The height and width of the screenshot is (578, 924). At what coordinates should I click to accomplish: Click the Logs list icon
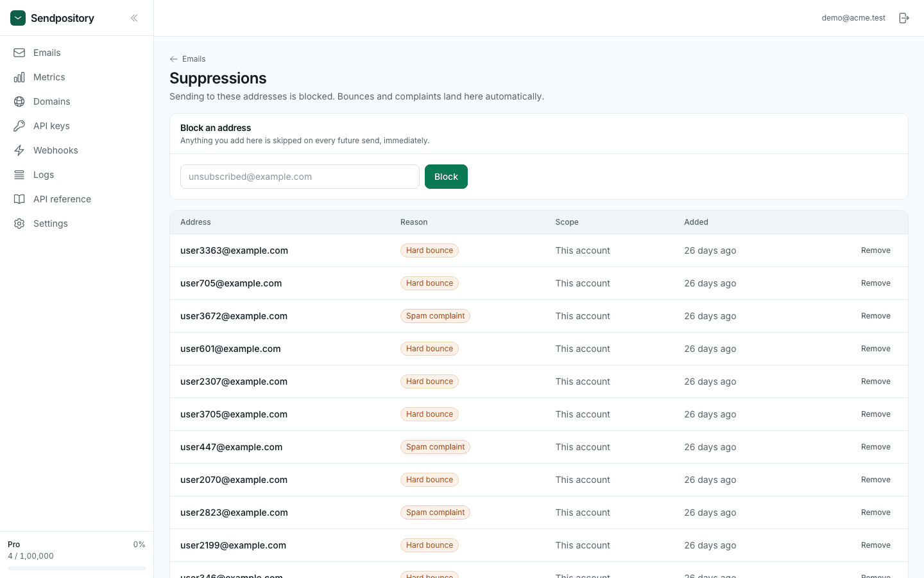point(19,175)
